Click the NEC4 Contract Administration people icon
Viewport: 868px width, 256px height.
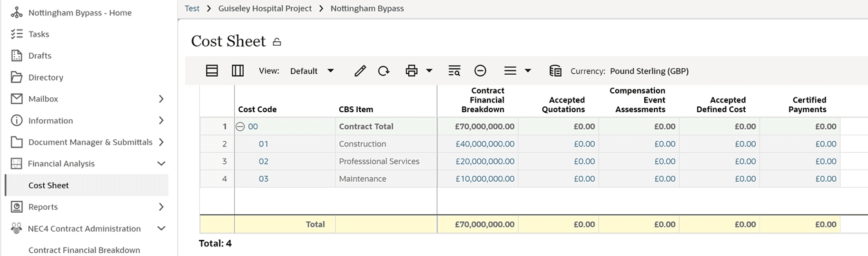click(17, 228)
